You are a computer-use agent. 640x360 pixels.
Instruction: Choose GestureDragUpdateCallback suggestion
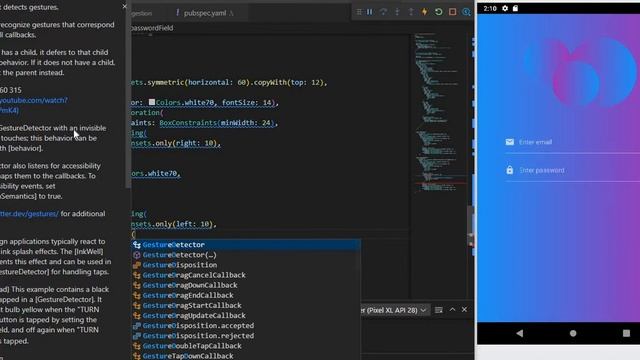[x=246, y=316]
